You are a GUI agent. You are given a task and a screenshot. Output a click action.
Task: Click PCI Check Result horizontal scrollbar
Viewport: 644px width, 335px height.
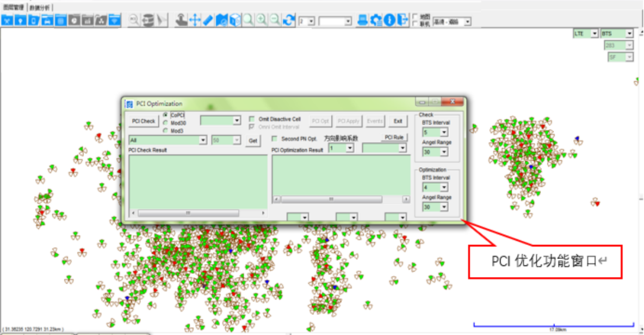(x=199, y=213)
